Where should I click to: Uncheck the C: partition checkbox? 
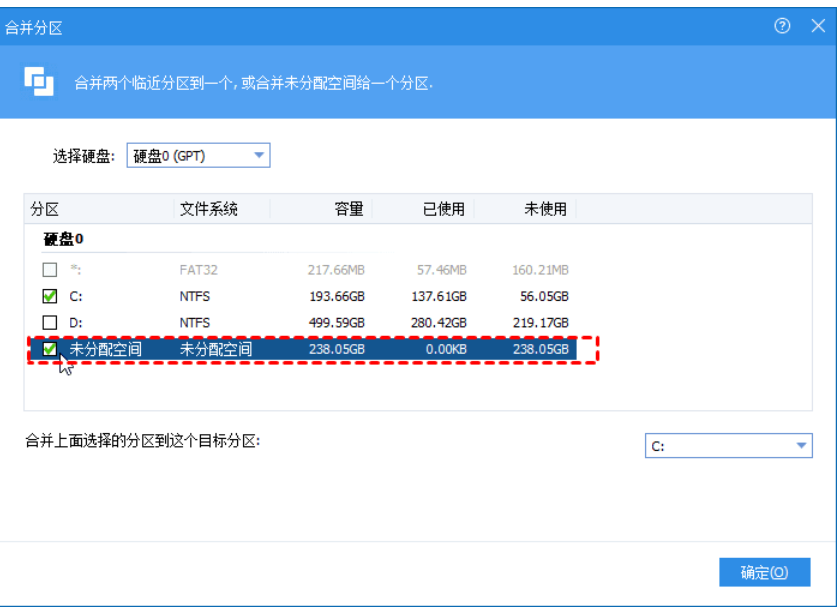50,297
